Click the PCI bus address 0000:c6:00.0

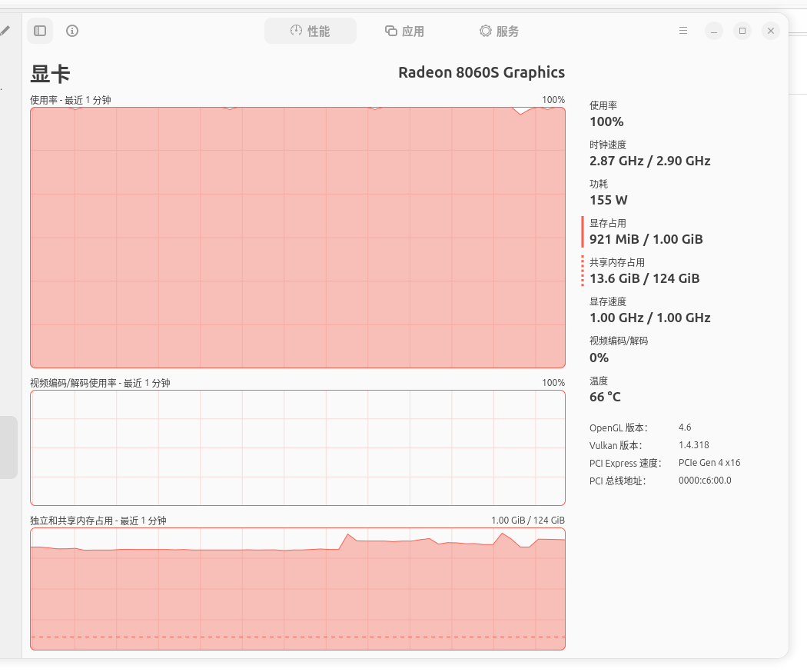[x=705, y=481]
